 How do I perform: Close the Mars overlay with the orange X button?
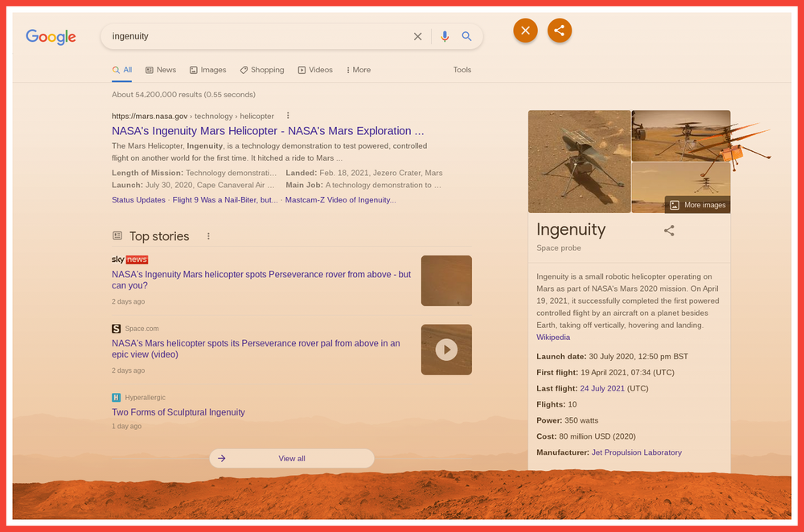pyautogui.click(x=525, y=31)
